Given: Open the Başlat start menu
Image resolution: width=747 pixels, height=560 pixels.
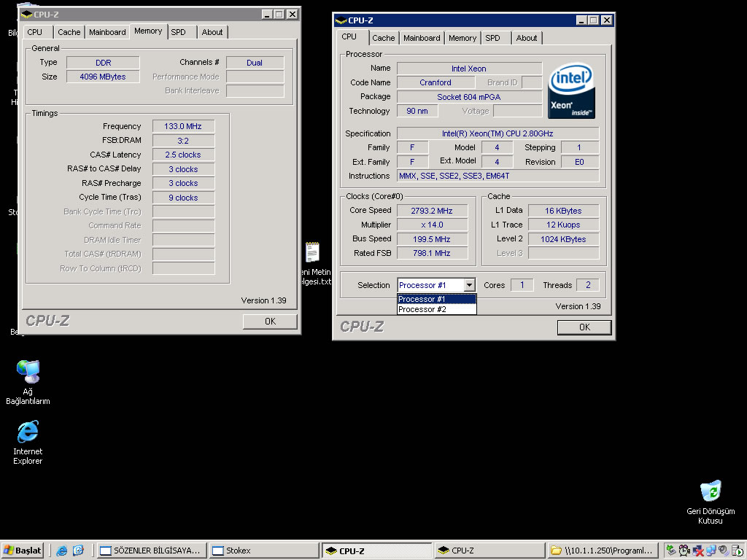Looking at the screenshot, I should pos(23,551).
